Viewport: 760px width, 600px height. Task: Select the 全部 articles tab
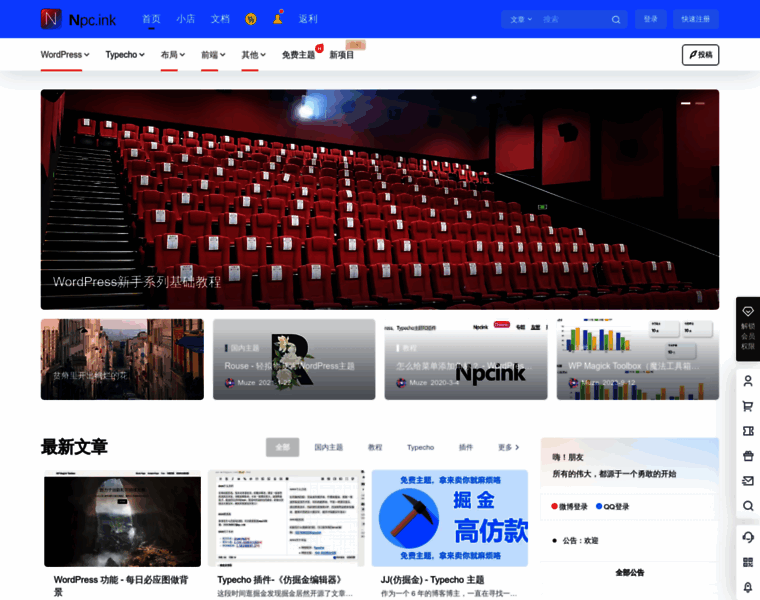tap(283, 447)
